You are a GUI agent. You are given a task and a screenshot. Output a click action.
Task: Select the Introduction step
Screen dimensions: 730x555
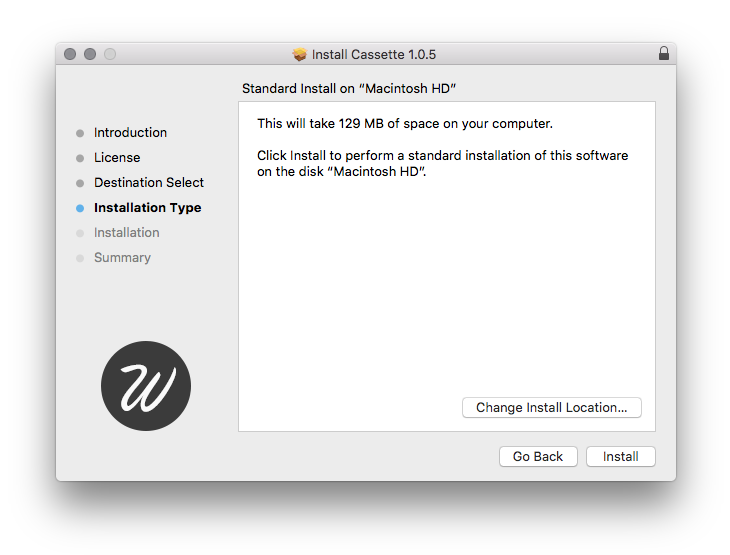(130, 132)
